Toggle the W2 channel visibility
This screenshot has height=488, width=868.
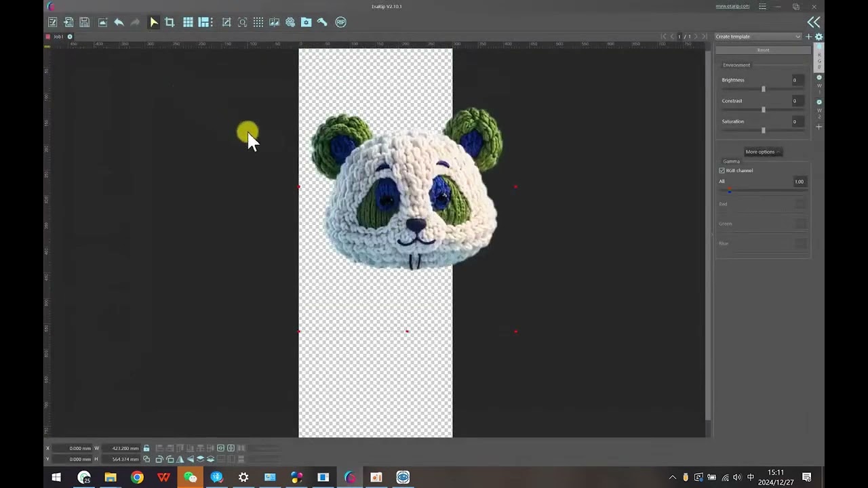coord(819,102)
